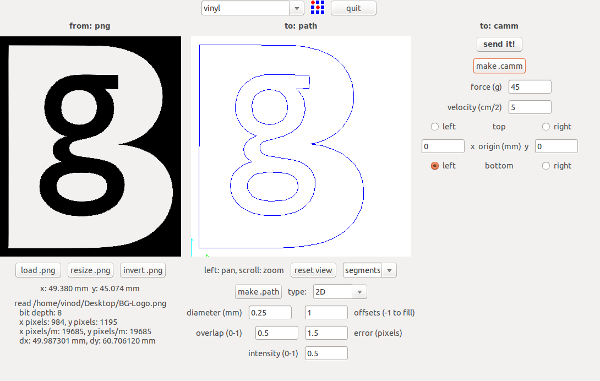Click the load .png button
The height and width of the screenshot is (381, 600).
38,270
